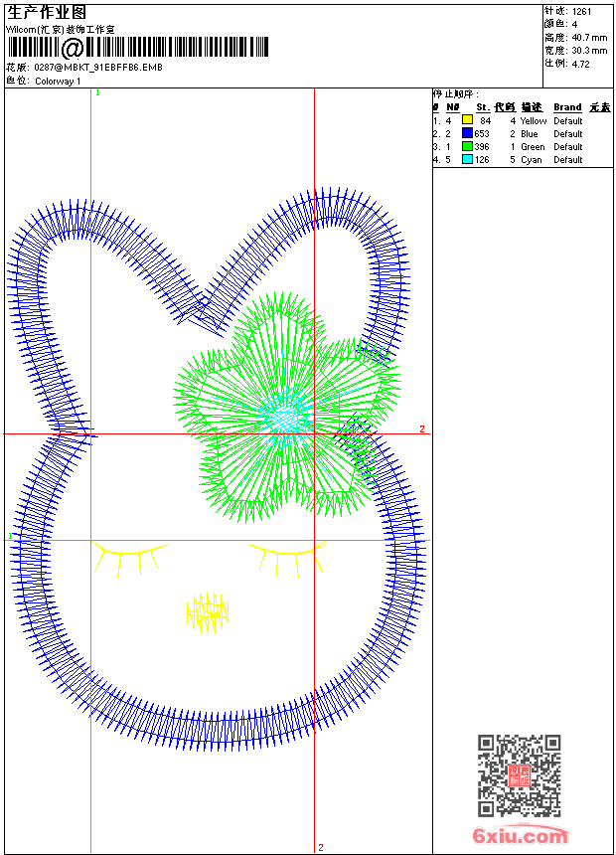Click the green flower stitching

pos(287,407)
